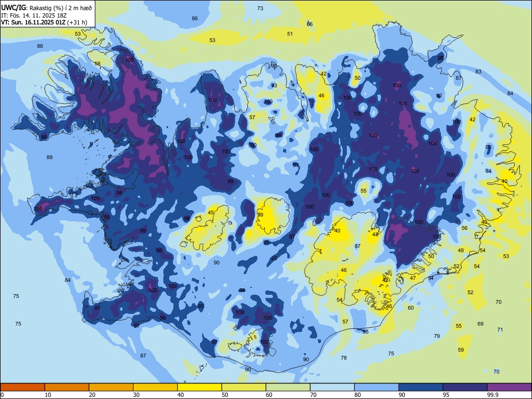Click the legend scale label '80'
The height and width of the screenshot is (399, 532).
tap(358, 395)
